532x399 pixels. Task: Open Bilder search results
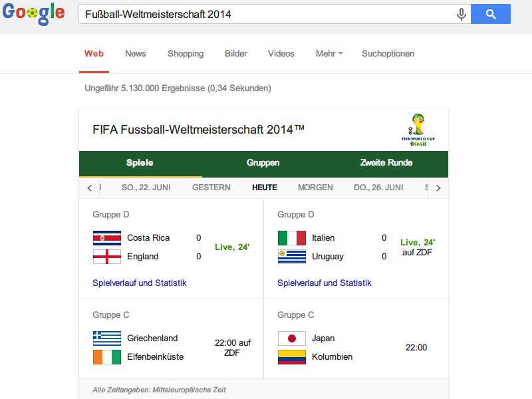(x=236, y=54)
